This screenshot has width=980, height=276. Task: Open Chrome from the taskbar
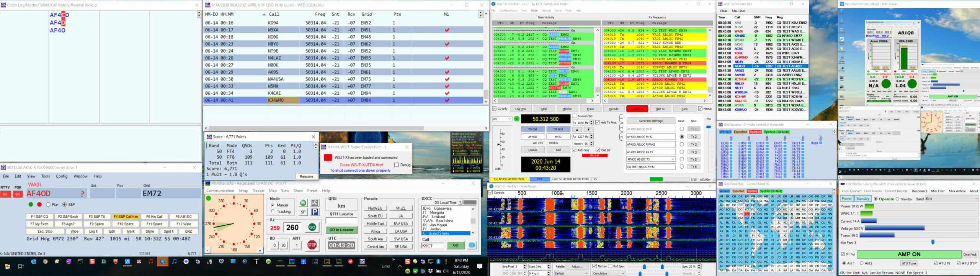click(45, 261)
